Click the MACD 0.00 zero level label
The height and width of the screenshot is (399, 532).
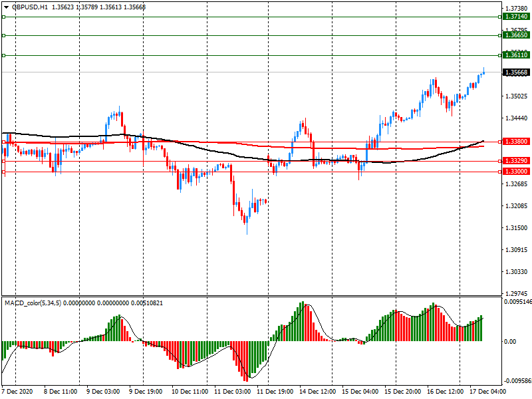pos(509,341)
